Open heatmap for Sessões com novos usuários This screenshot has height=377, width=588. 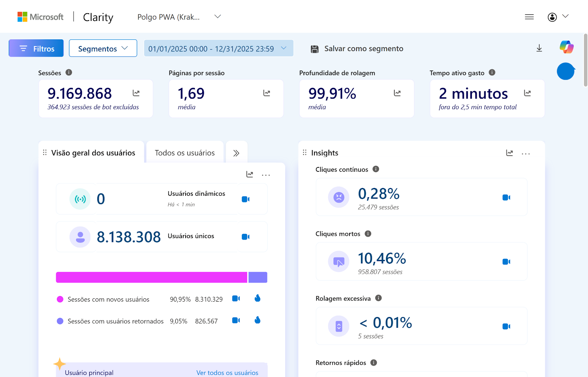[257, 298]
